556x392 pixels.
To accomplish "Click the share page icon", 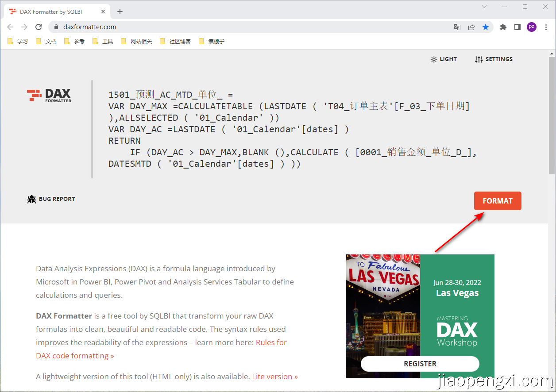I will pyautogui.click(x=471, y=27).
